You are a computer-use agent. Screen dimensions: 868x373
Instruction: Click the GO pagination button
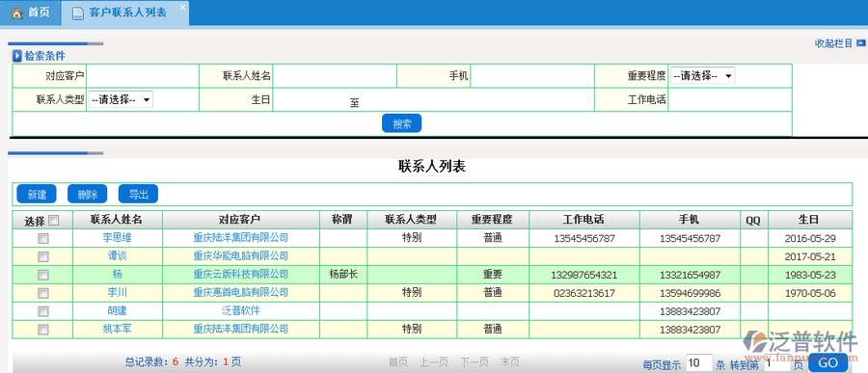[x=828, y=363]
